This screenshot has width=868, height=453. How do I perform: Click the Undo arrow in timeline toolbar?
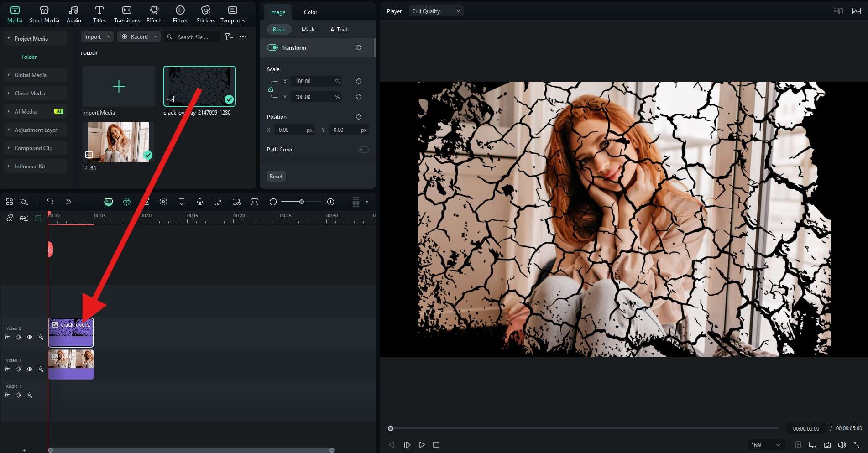pyautogui.click(x=50, y=202)
